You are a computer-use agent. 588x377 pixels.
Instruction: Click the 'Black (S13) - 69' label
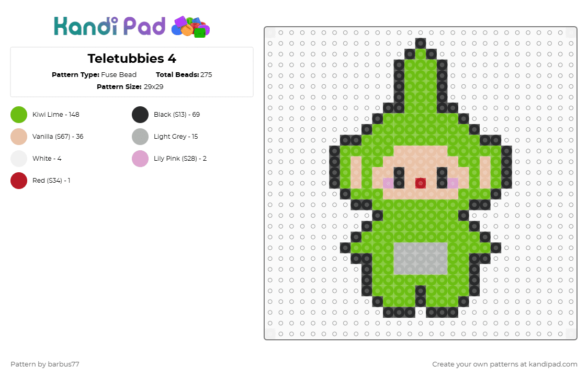[x=177, y=115]
